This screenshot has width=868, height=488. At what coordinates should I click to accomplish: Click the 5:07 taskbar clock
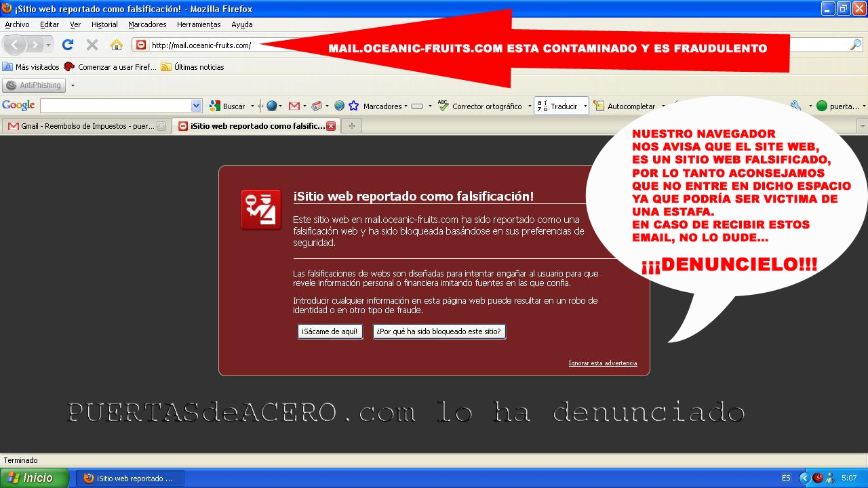click(x=849, y=478)
